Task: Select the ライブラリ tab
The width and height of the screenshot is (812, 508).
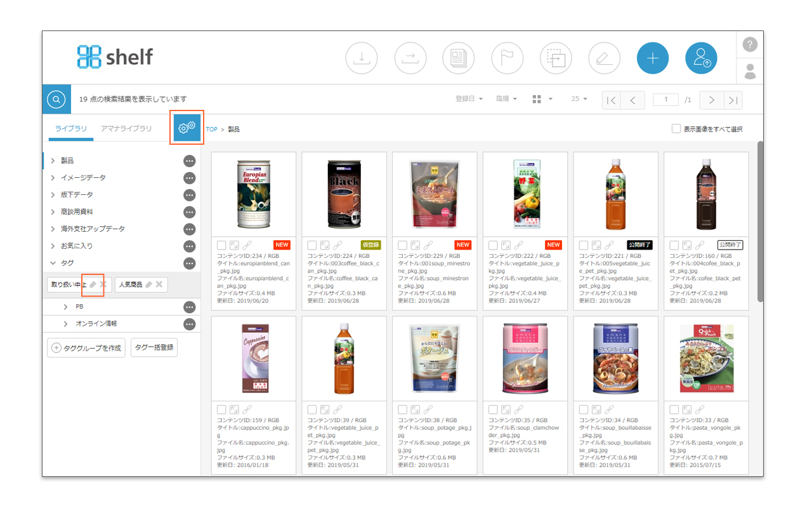Action: click(70, 129)
